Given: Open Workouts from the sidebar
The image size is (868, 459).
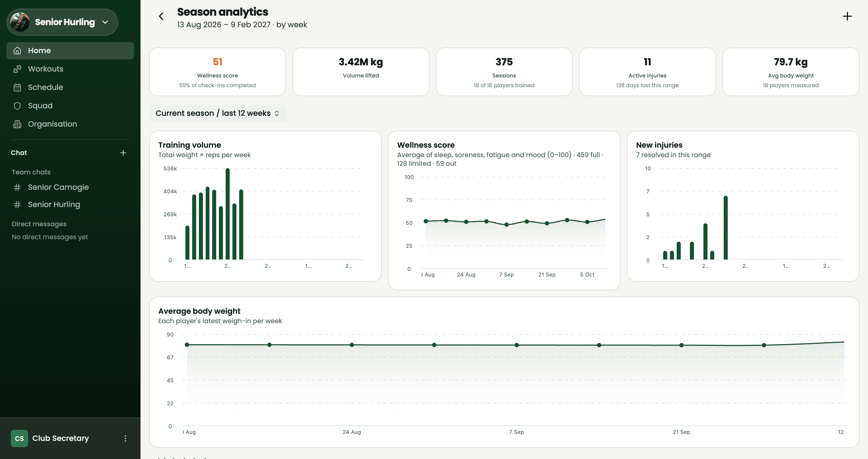Looking at the screenshot, I should tap(70, 69).
